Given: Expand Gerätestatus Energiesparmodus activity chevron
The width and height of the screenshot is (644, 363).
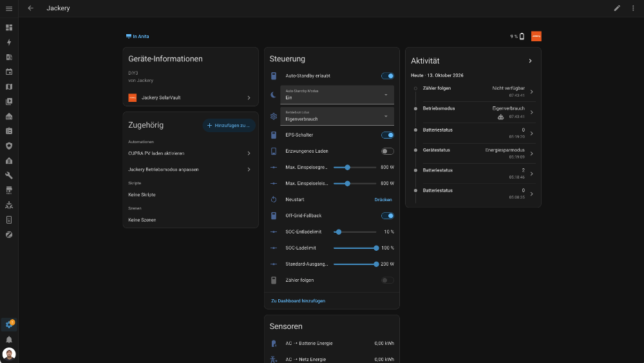Looking at the screenshot, I should (531, 153).
